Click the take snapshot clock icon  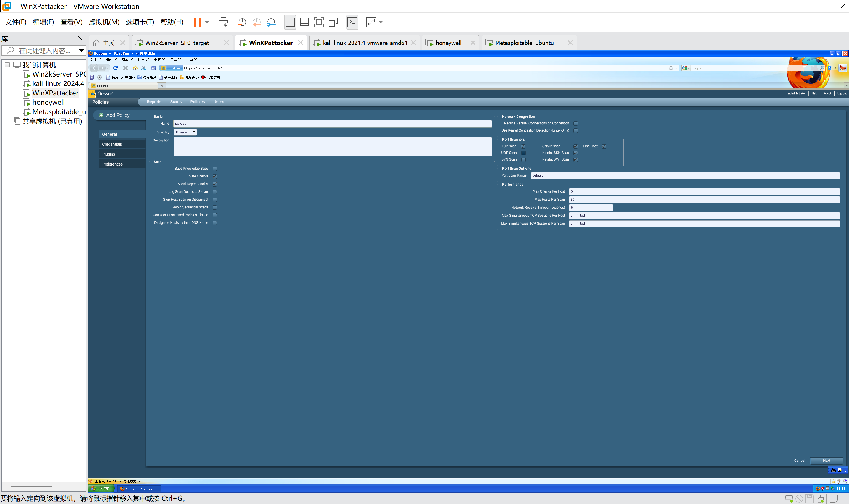(242, 22)
